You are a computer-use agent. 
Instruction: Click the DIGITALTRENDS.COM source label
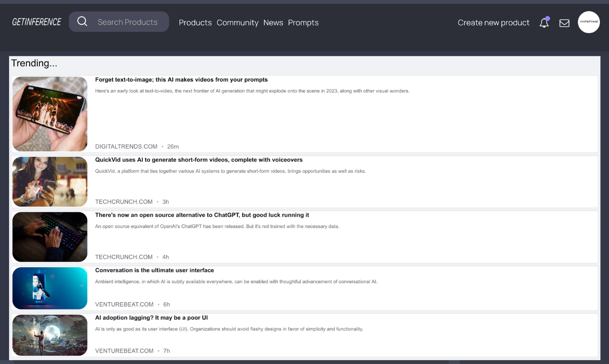(x=126, y=147)
